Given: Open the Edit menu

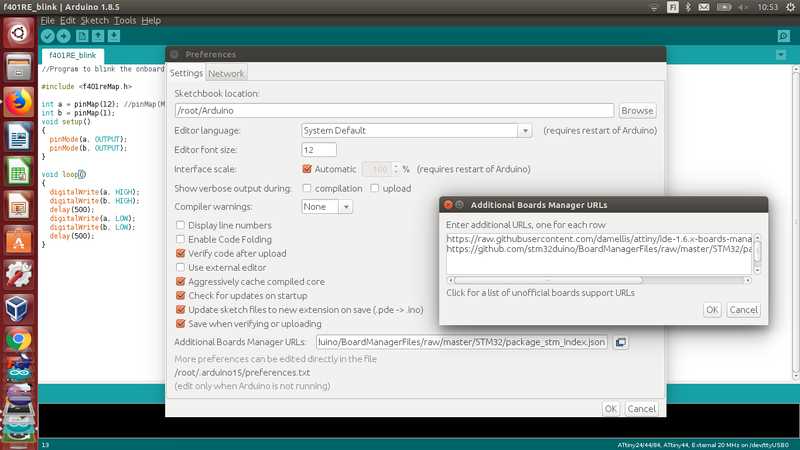Looking at the screenshot, I should pyautogui.click(x=67, y=20).
